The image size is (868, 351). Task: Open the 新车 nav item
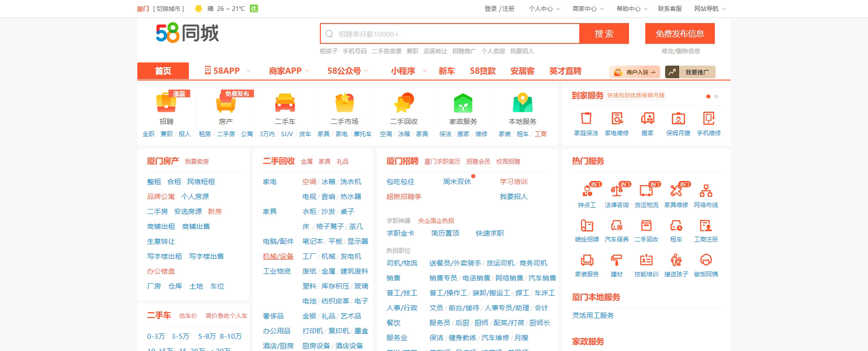point(447,71)
